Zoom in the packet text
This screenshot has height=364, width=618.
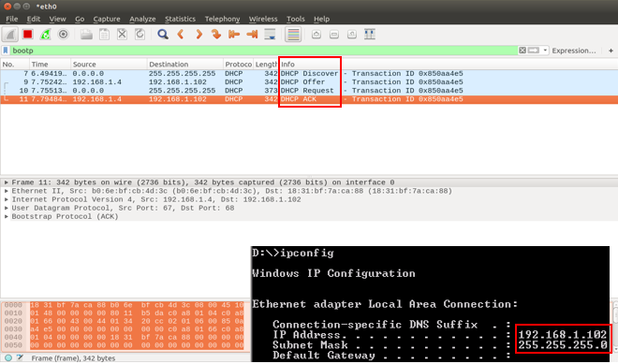point(316,35)
